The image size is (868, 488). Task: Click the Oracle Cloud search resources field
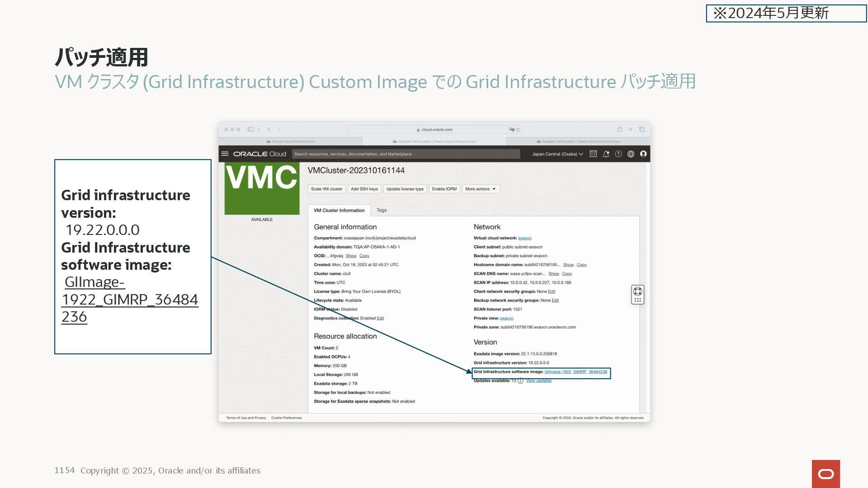[x=406, y=154]
